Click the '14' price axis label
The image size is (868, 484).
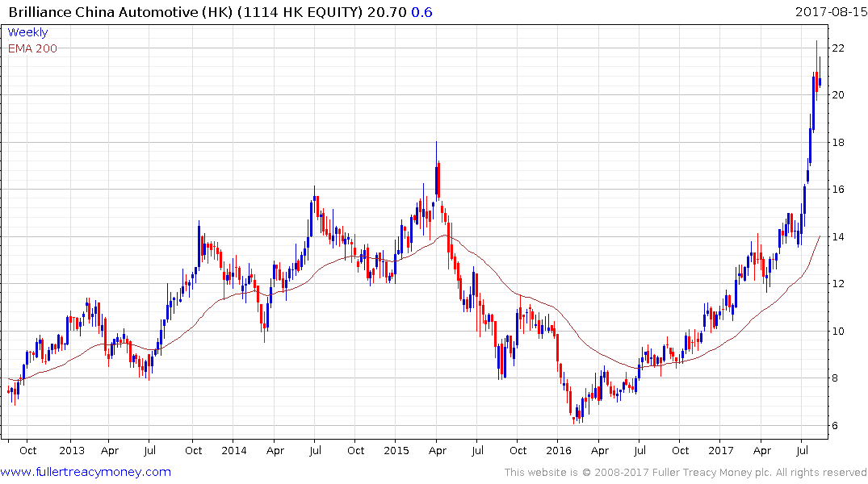(838, 237)
